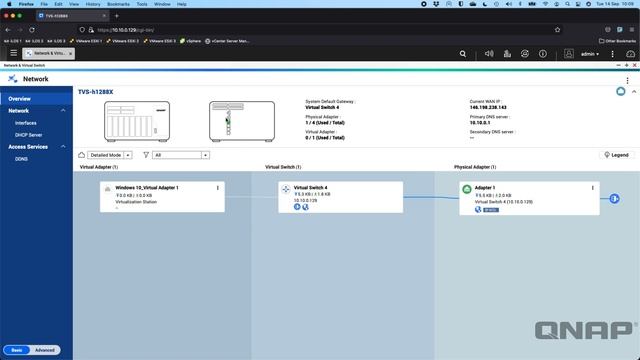Switch to Basic mode toggle
The image size is (640, 360).
(17, 350)
